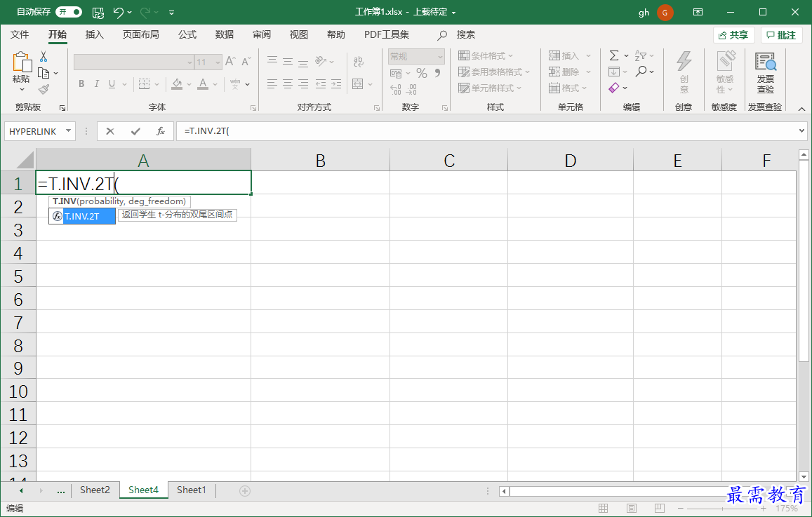Click the 插入 cells button
The height and width of the screenshot is (517, 812).
click(564, 56)
